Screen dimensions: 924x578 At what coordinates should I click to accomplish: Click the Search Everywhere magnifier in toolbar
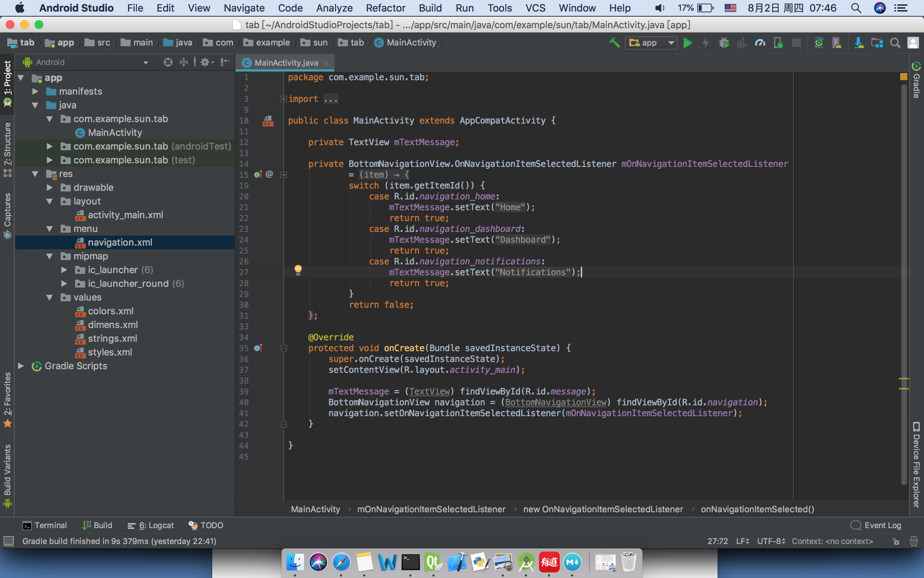(x=895, y=43)
